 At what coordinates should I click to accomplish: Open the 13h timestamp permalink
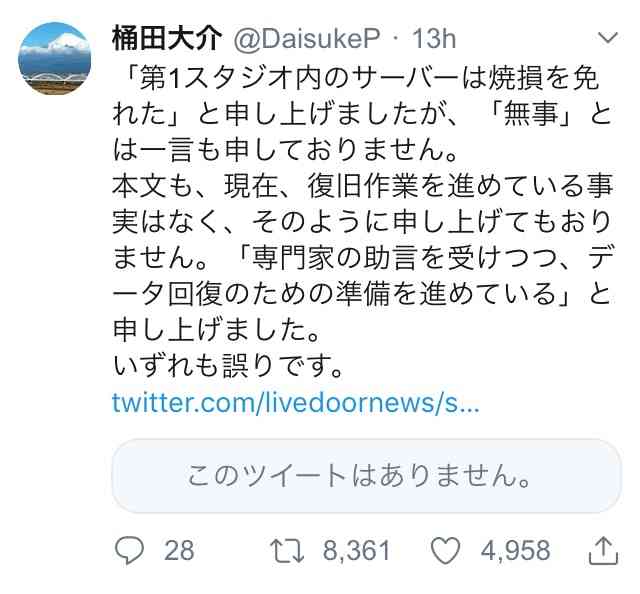click(x=433, y=39)
